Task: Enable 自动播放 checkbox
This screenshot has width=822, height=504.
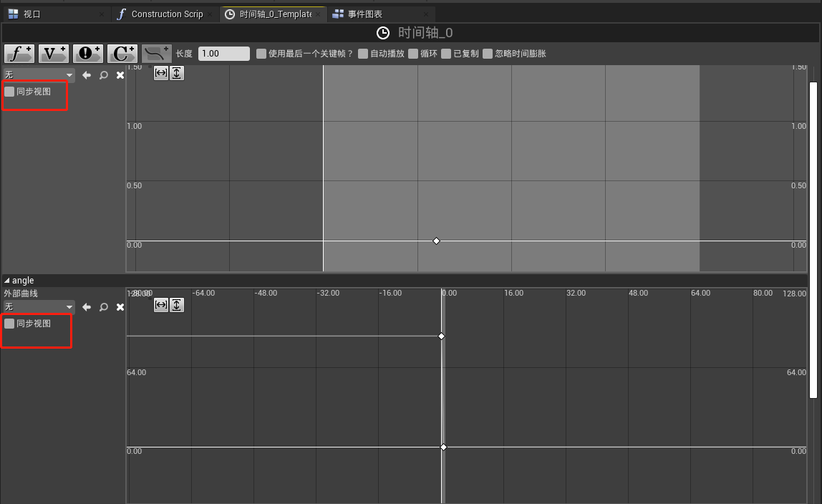Action: tap(363, 54)
